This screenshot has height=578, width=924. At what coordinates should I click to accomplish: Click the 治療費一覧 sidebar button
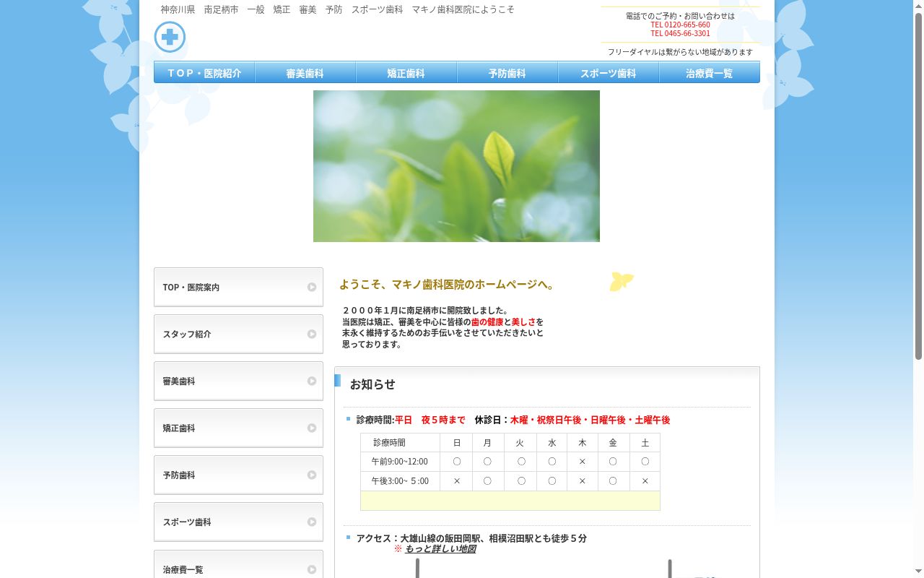pyautogui.click(x=238, y=564)
